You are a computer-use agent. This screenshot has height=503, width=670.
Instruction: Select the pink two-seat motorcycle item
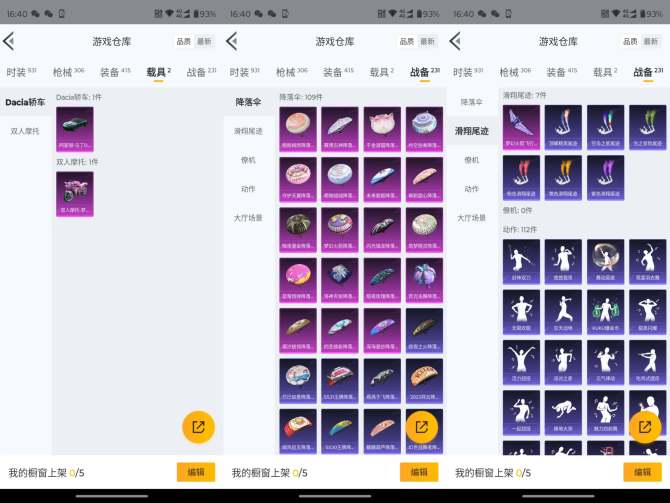(x=75, y=194)
